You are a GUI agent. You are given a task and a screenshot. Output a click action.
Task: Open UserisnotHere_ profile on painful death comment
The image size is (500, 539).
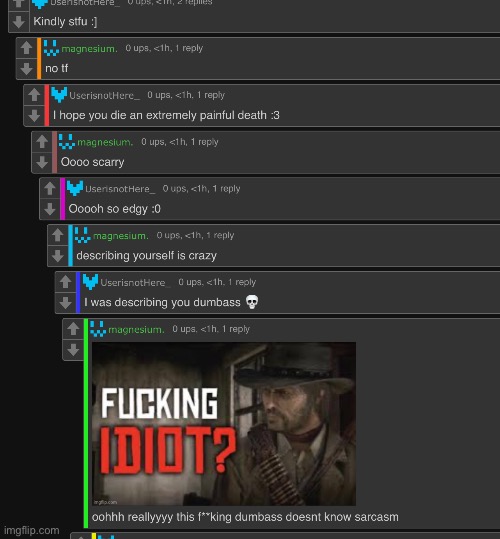tap(104, 95)
